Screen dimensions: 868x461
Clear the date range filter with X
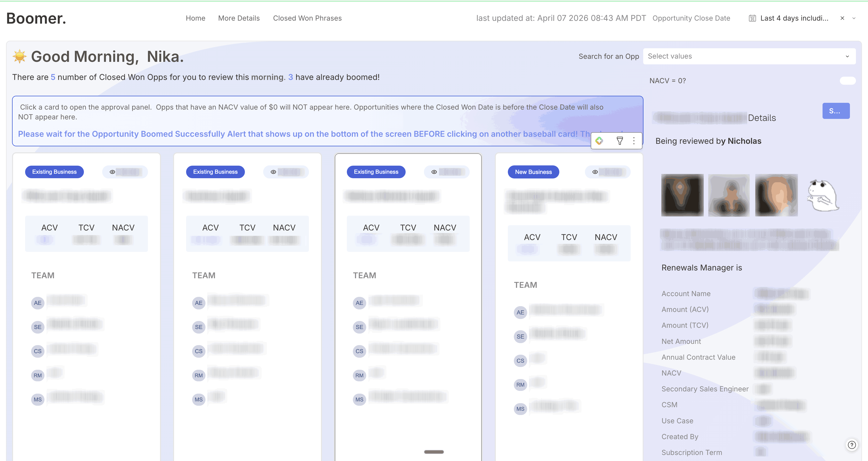[x=842, y=18]
